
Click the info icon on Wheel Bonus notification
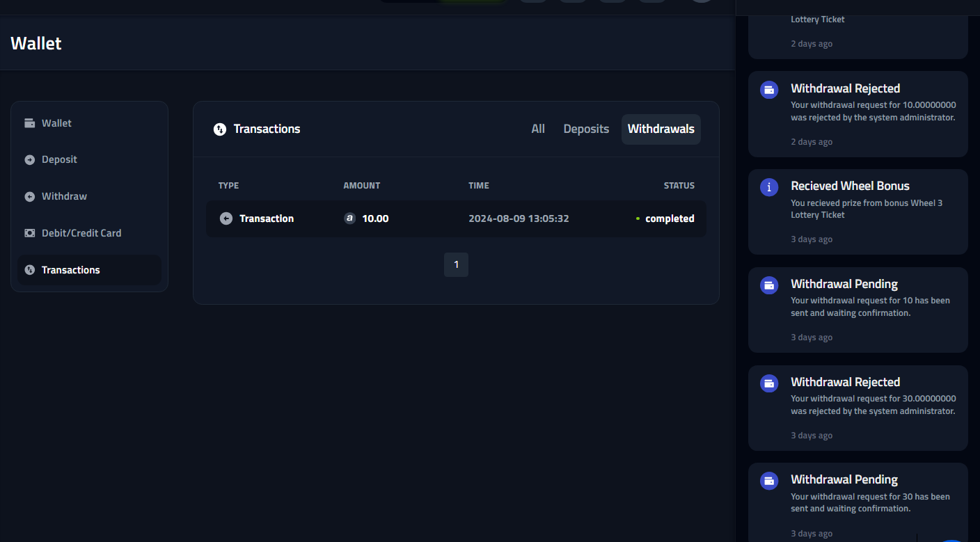[769, 187]
